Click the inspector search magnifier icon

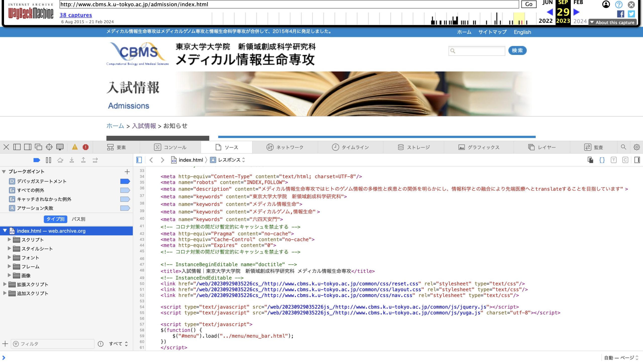[623, 147]
